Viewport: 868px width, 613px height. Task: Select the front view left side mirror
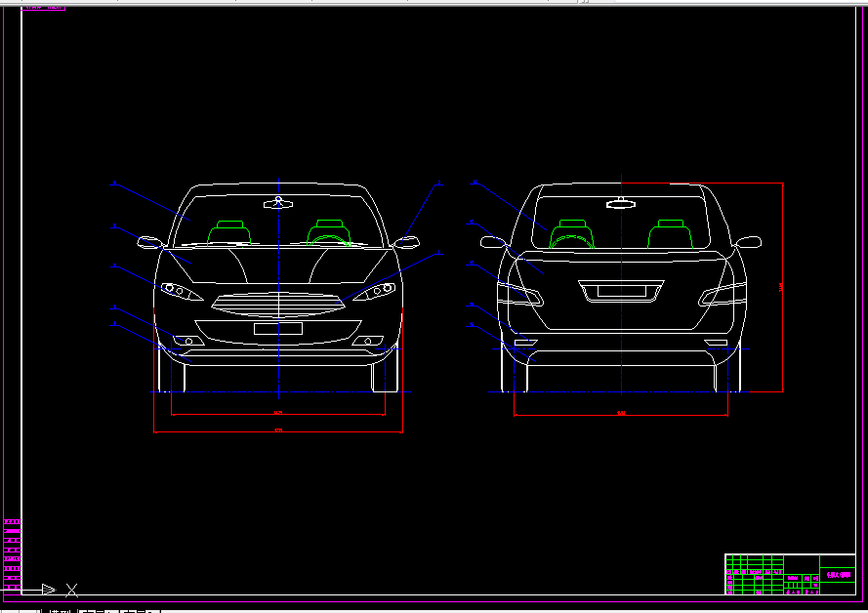click(x=150, y=242)
